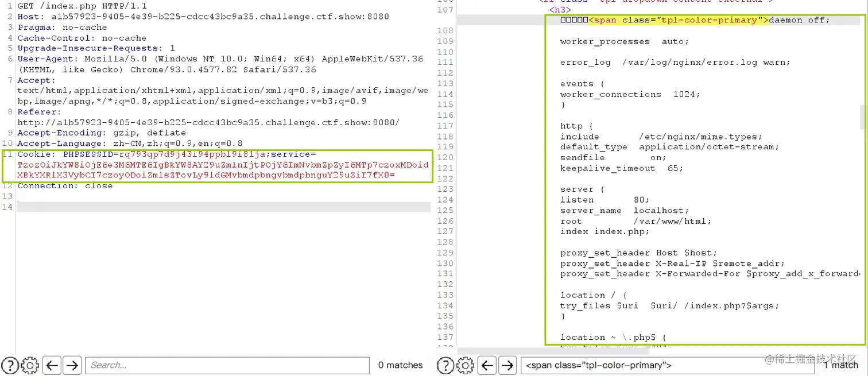Go to next match in request pane

click(72, 365)
